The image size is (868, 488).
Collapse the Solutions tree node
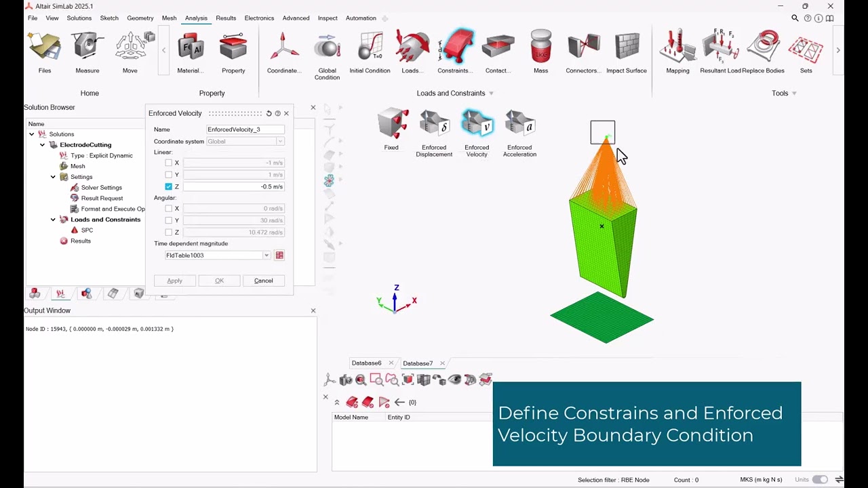[x=31, y=134]
